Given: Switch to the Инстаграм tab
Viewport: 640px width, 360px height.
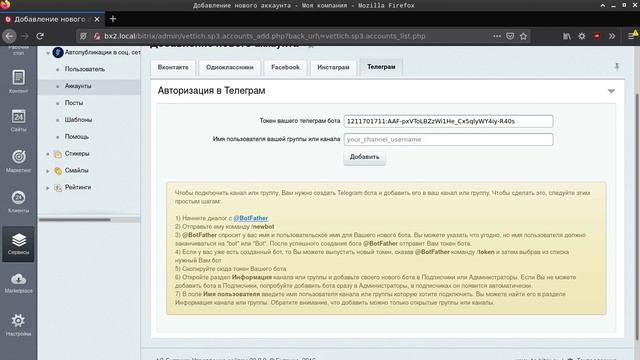Looking at the screenshot, I should tap(333, 67).
